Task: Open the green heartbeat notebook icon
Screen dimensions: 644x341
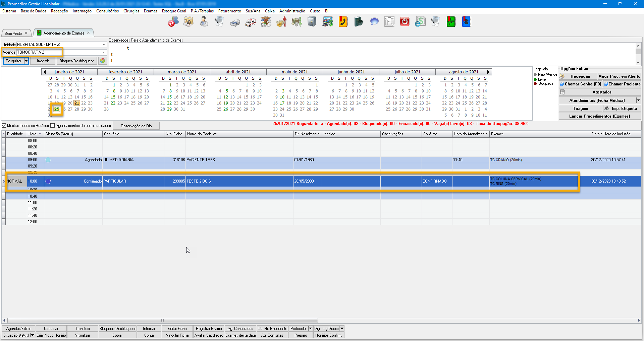Action: 451,22
